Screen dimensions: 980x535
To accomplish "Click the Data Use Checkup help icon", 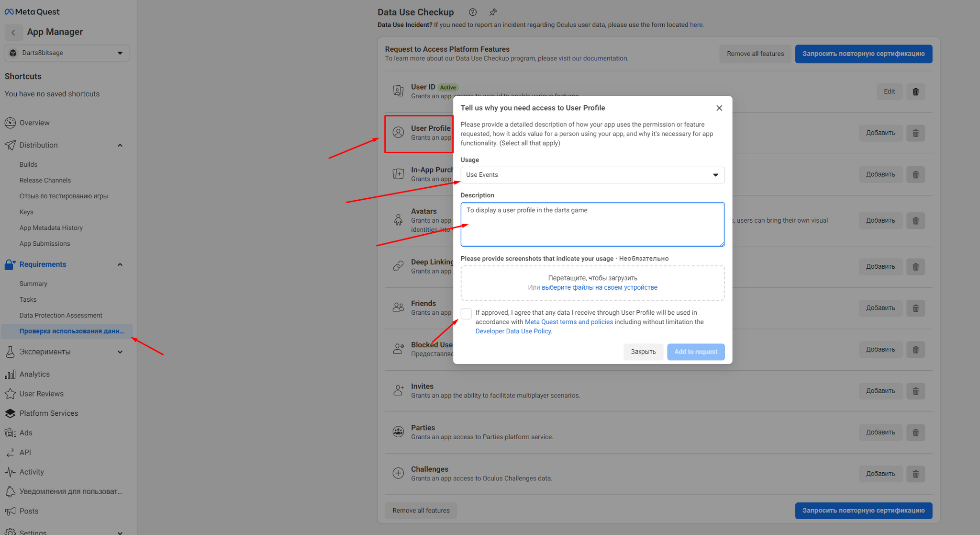I will (x=473, y=12).
